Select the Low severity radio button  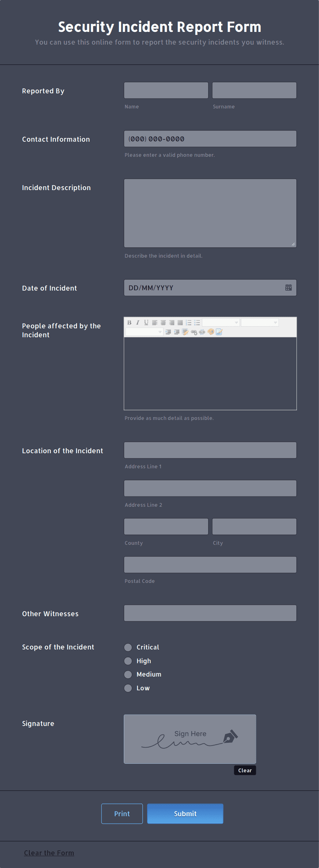pos(128,688)
